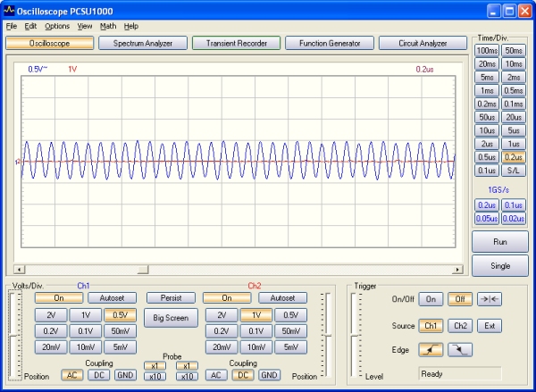Screen dimensions: 536x392
Task: Open the Function Generator mode
Action: pos(330,43)
